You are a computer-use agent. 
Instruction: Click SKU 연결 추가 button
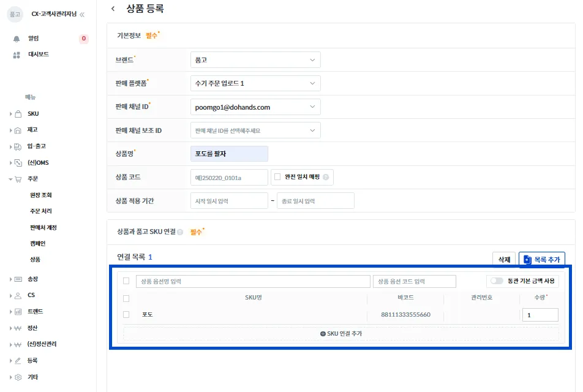pyautogui.click(x=341, y=334)
